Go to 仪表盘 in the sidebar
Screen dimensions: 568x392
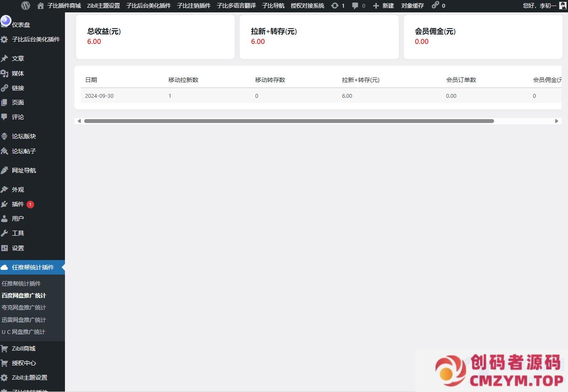tap(21, 25)
